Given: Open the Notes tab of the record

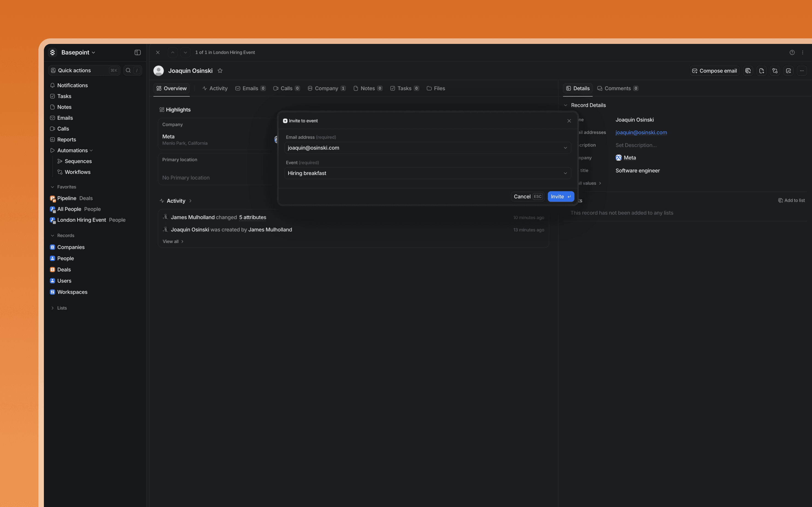Looking at the screenshot, I should [x=368, y=89].
